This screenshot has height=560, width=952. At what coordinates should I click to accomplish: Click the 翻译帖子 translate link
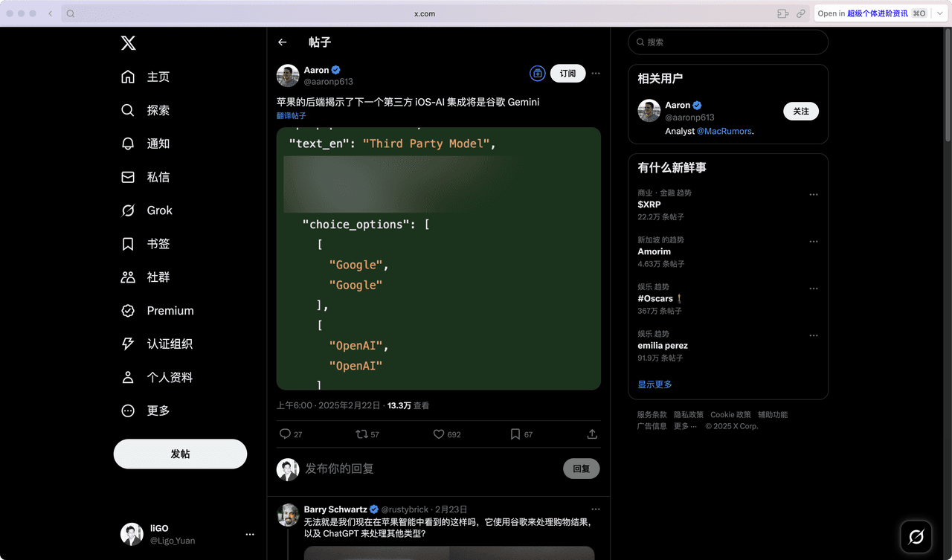point(292,116)
